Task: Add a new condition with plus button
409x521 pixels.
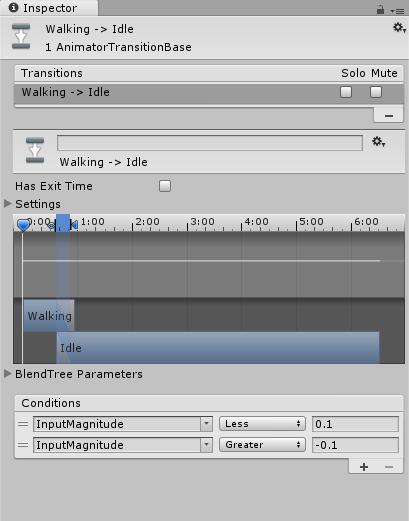Action: pyautogui.click(x=364, y=467)
